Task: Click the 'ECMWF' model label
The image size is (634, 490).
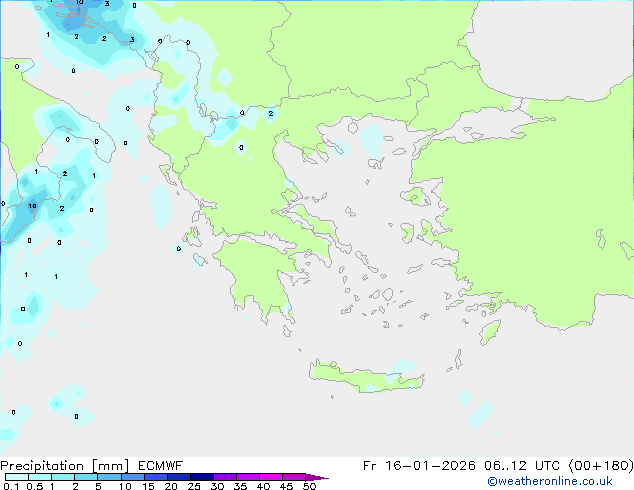Action: click(161, 466)
